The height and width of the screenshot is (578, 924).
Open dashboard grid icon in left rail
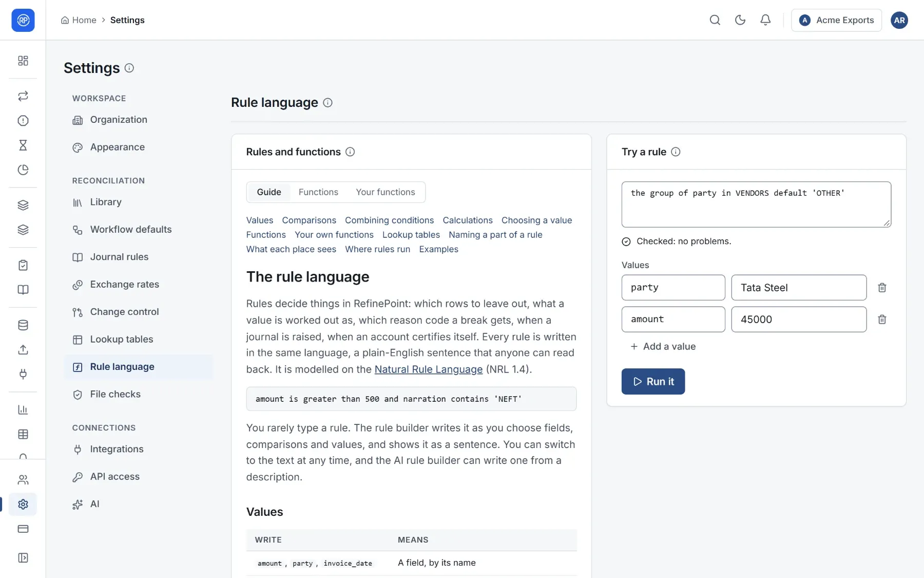tap(23, 61)
